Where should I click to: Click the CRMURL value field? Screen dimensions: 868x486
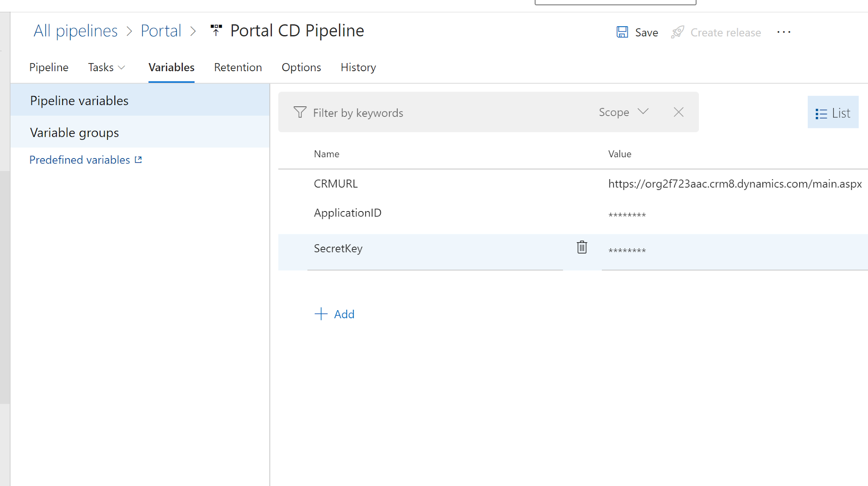tap(734, 184)
